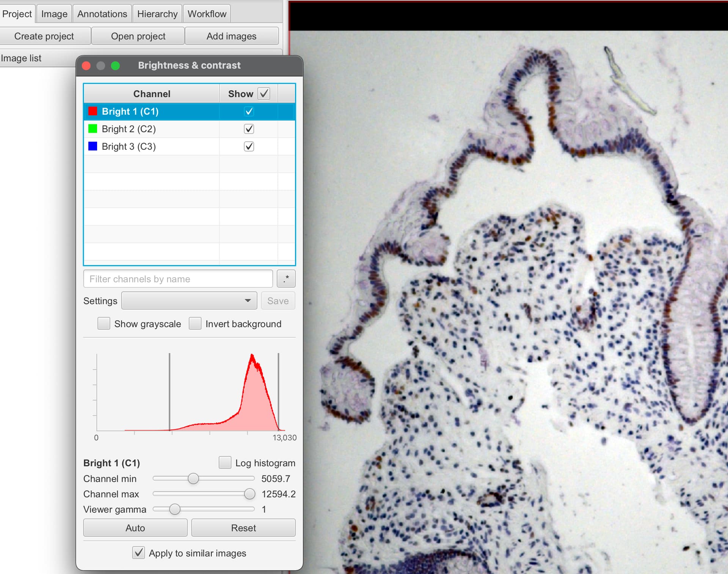
Task: Click the Auto button
Action: (135, 528)
